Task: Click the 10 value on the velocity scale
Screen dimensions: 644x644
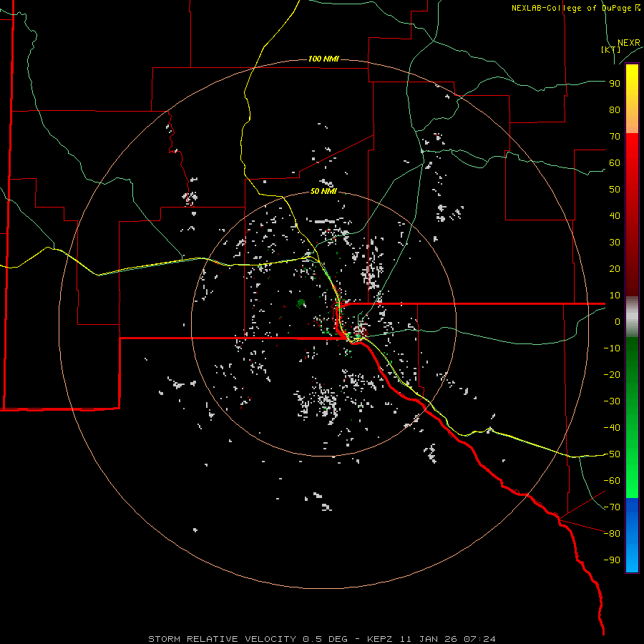Action: click(x=615, y=296)
